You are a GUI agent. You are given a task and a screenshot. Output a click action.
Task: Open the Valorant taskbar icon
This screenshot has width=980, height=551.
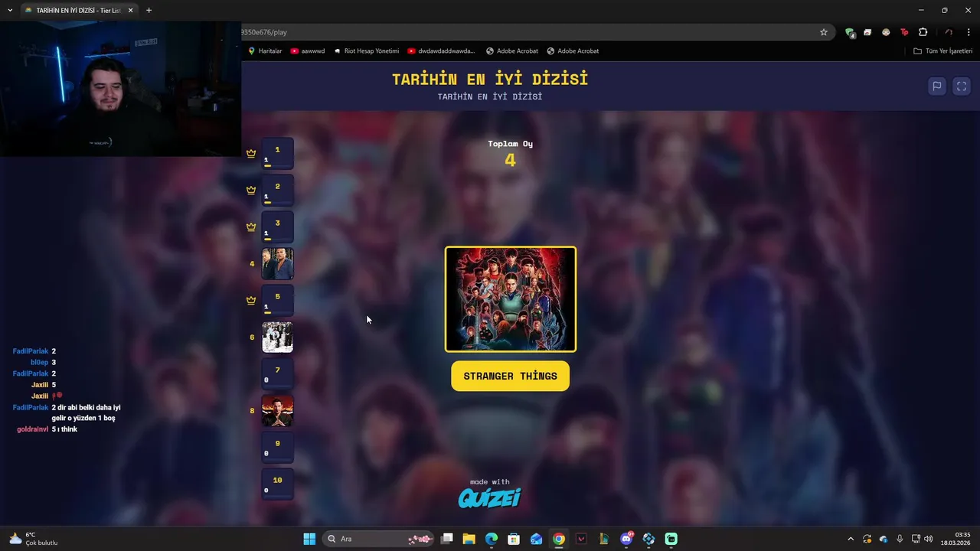(581, 539)
